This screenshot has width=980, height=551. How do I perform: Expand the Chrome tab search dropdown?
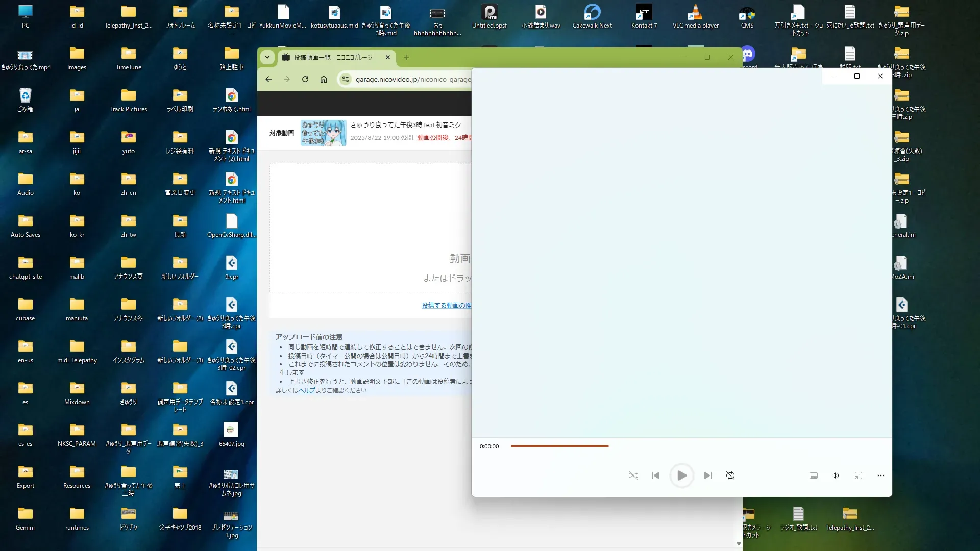(267, 57)
